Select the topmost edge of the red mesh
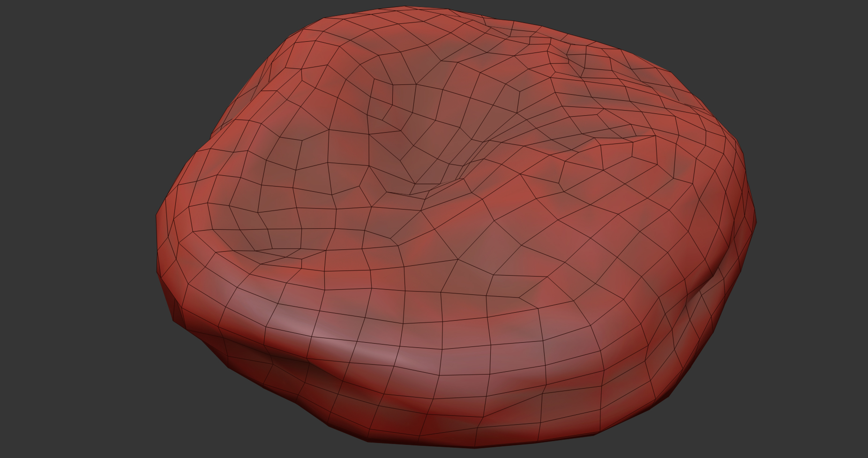The height and width of the screenshot is (458, 868). 403,8
